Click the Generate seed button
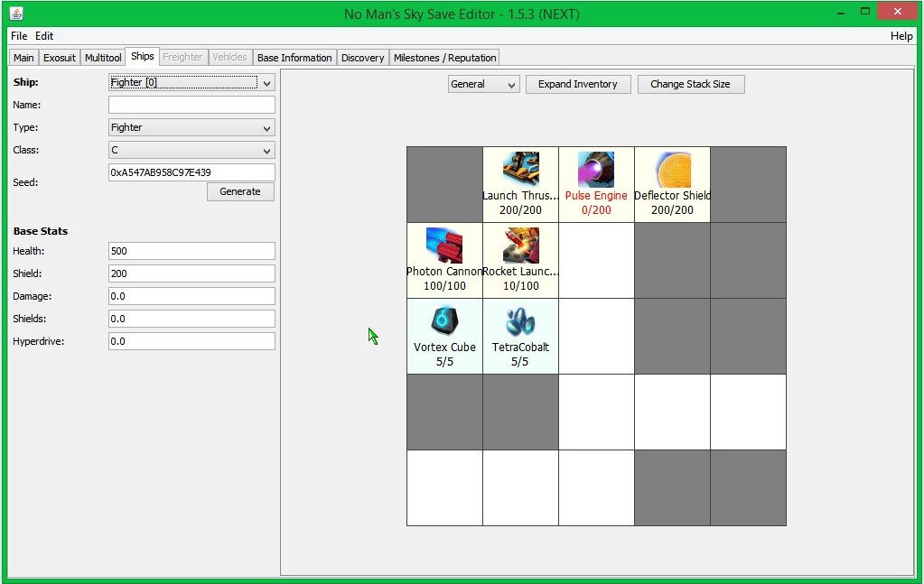This screenshot has height=584, width=924. [x=240, y=192]
